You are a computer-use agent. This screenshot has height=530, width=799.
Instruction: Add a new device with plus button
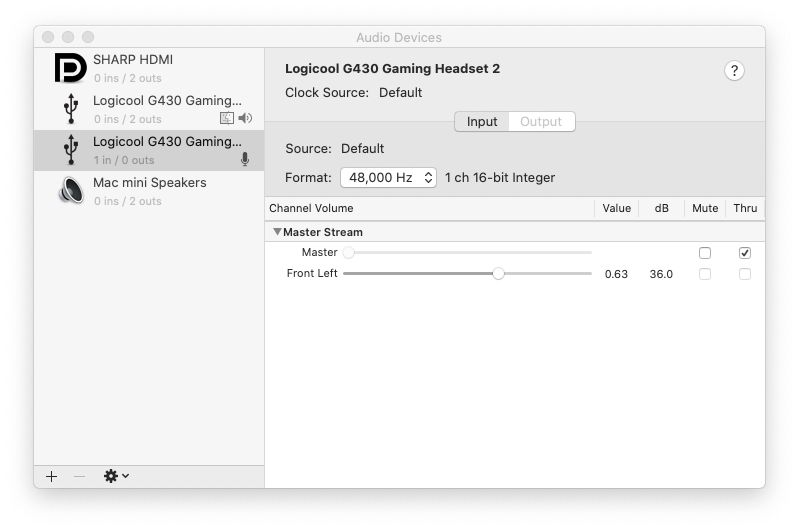pos(51,476)
